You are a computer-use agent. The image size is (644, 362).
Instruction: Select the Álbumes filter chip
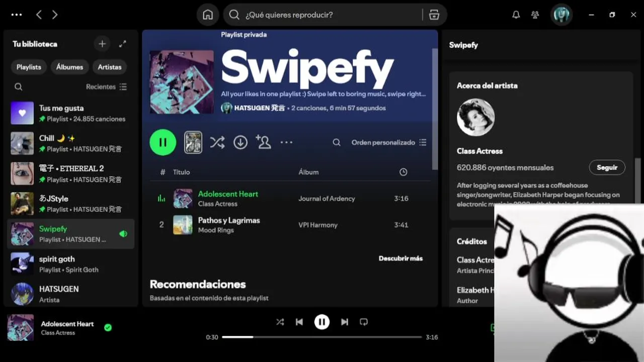[x=69, y=67]
